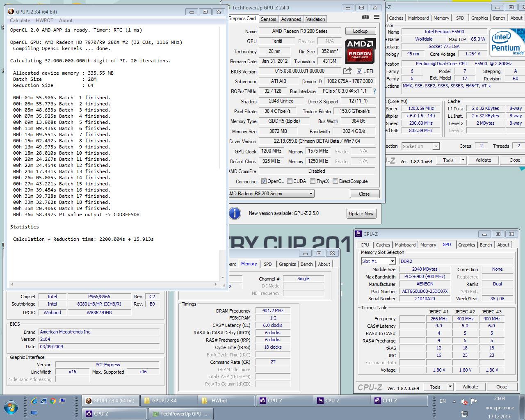Launch Internet Explorer from quick launch
The width and height of the screenshot is (525, 420).
(34, 401)
